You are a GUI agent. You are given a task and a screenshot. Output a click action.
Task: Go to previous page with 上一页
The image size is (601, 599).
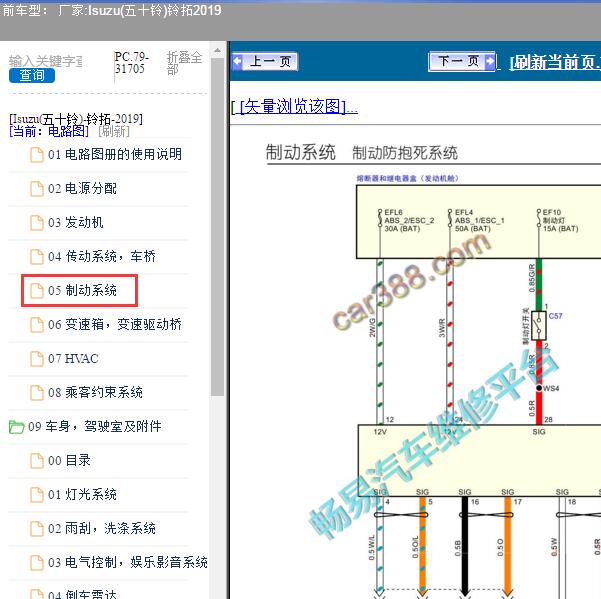(x=264, y=61)
